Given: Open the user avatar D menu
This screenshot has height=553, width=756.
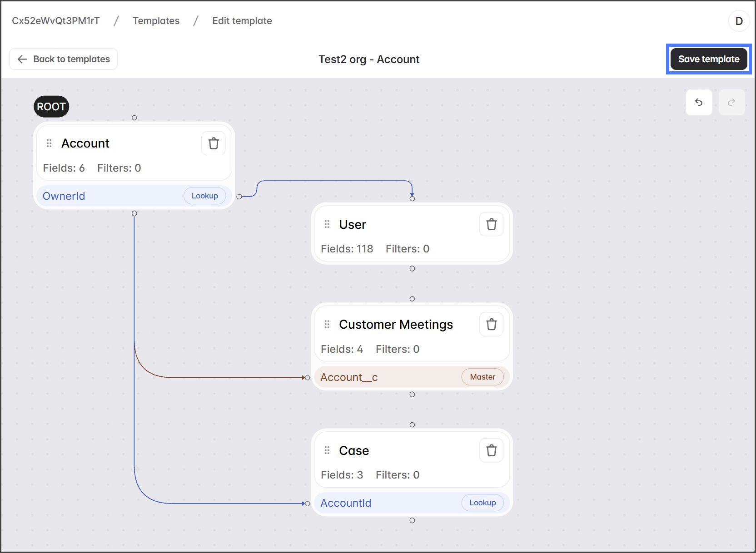Looking at the screenshot, I should click(739, 21).
